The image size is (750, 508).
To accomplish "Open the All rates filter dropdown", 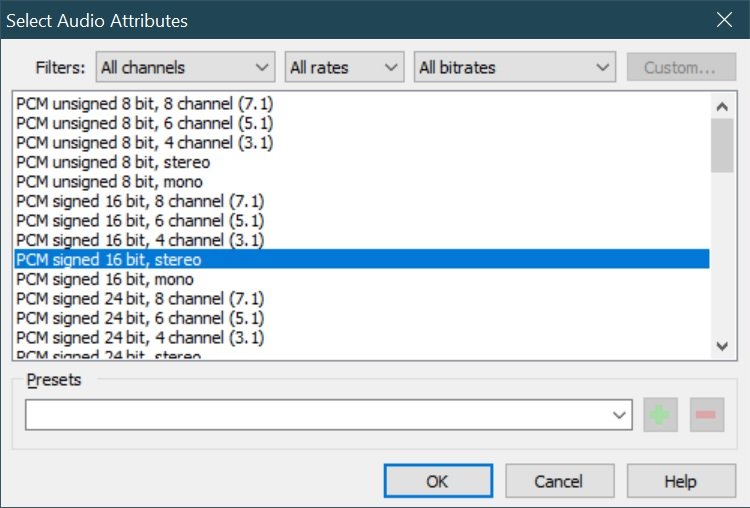I will [344, 68].
